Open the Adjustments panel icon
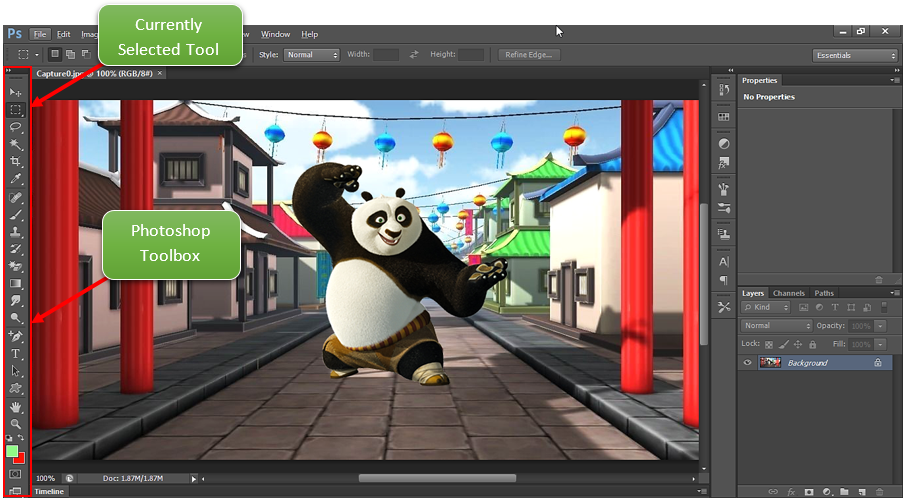Screen dimensions: 904x499 click(724, 144)
